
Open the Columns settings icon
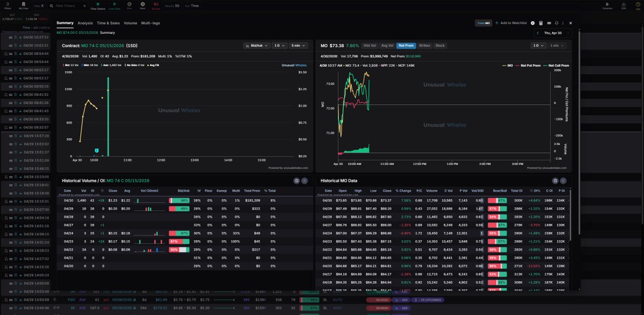(x=607, y=4)
